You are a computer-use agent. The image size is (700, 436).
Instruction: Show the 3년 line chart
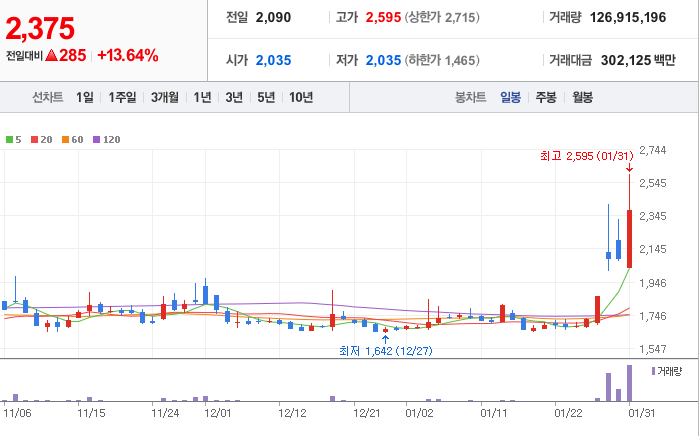coord(234,97)
